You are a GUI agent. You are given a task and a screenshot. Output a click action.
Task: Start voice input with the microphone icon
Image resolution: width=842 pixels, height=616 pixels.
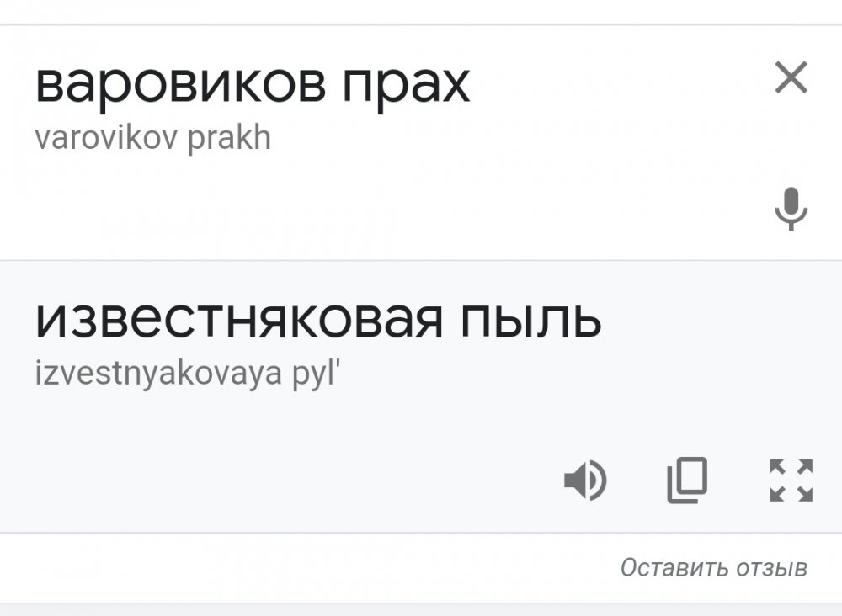click(x=791, y=209)
